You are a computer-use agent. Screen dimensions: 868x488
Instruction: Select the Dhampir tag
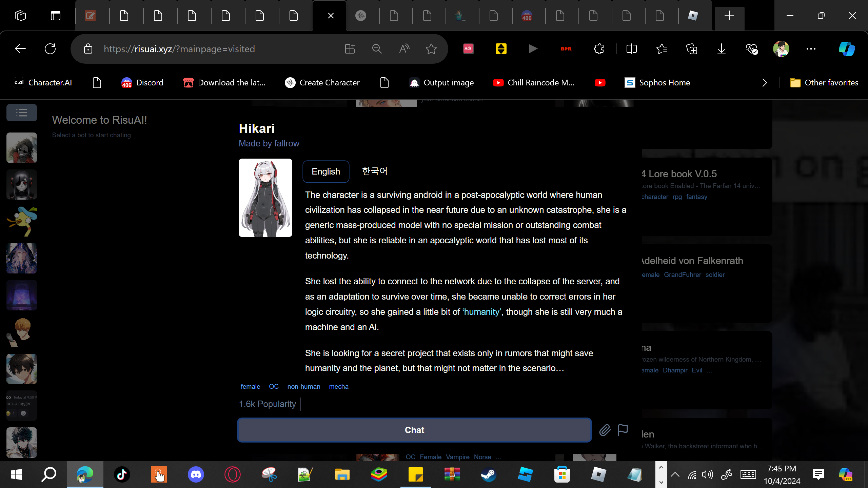click(675, 370)
